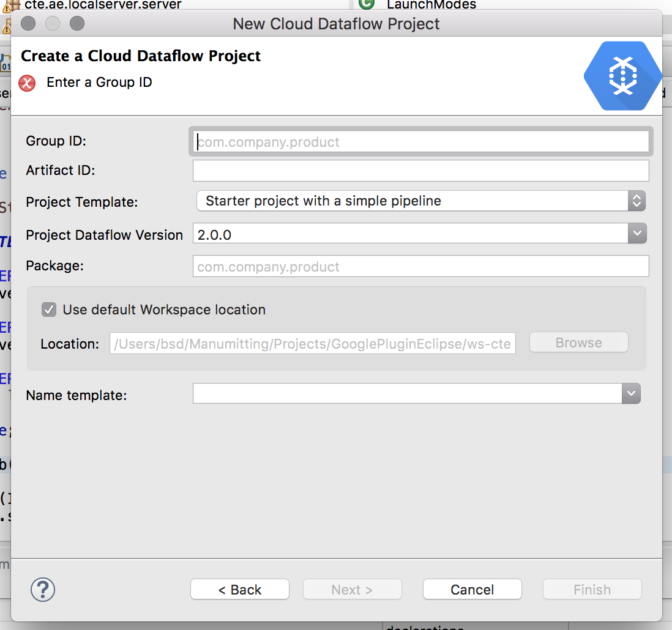Click the red error icon beside Enter a Group ID

tap(26, 83)
